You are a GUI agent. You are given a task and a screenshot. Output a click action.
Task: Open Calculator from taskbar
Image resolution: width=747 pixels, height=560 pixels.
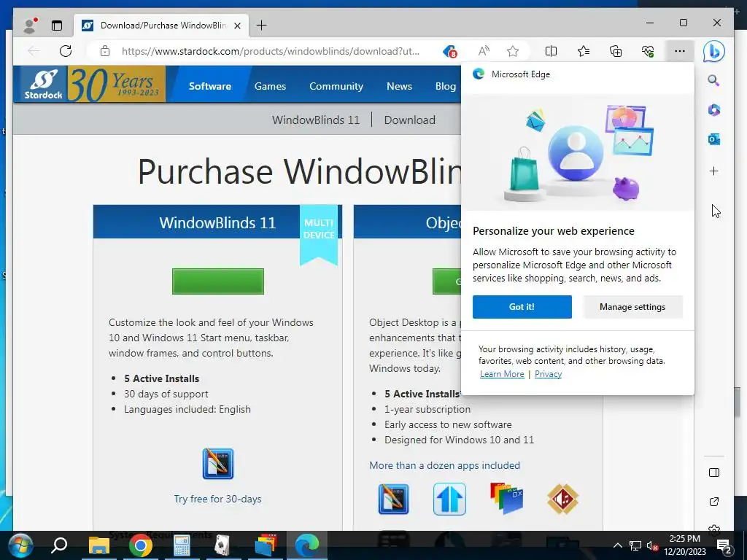point(182,545)
